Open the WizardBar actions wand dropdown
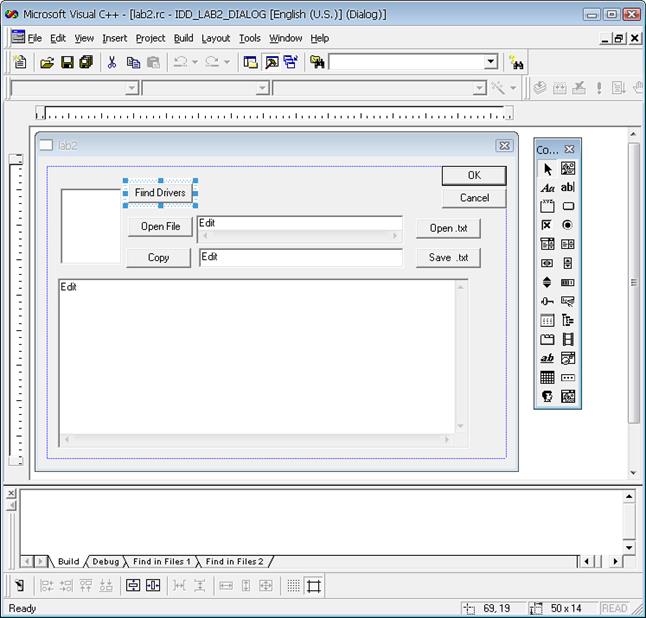646x618 pixels. coord(513,88)
